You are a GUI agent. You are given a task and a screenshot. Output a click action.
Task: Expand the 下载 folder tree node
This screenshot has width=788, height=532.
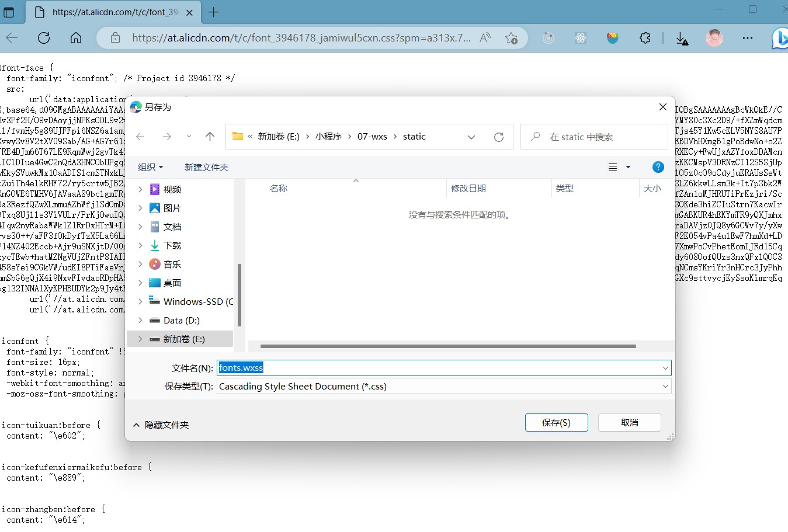tap(140, 245)
